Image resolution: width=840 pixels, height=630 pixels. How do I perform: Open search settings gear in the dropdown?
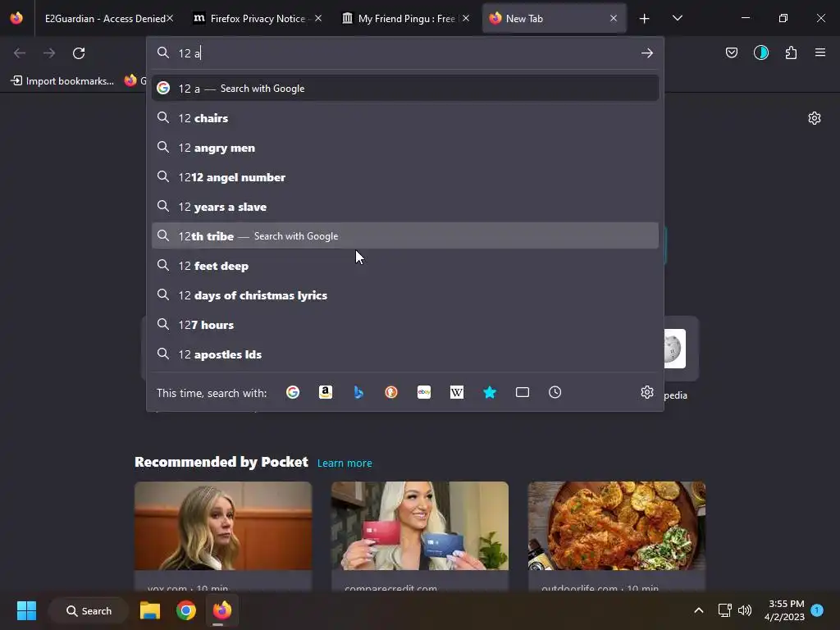coord(646,392)
